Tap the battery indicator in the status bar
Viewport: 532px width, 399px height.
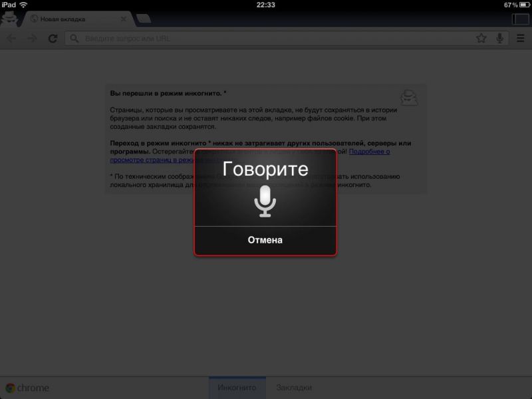(x=523, y=5)
